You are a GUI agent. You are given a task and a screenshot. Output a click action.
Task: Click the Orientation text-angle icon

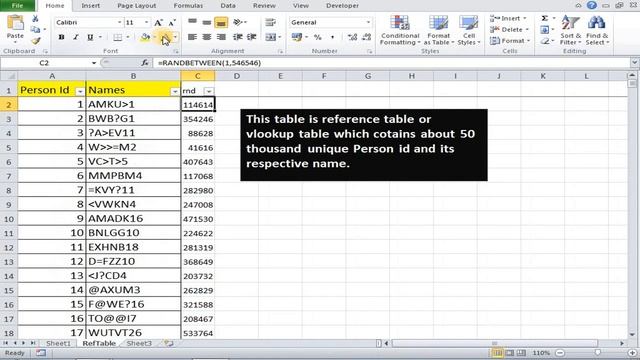[x=238, y=22]
